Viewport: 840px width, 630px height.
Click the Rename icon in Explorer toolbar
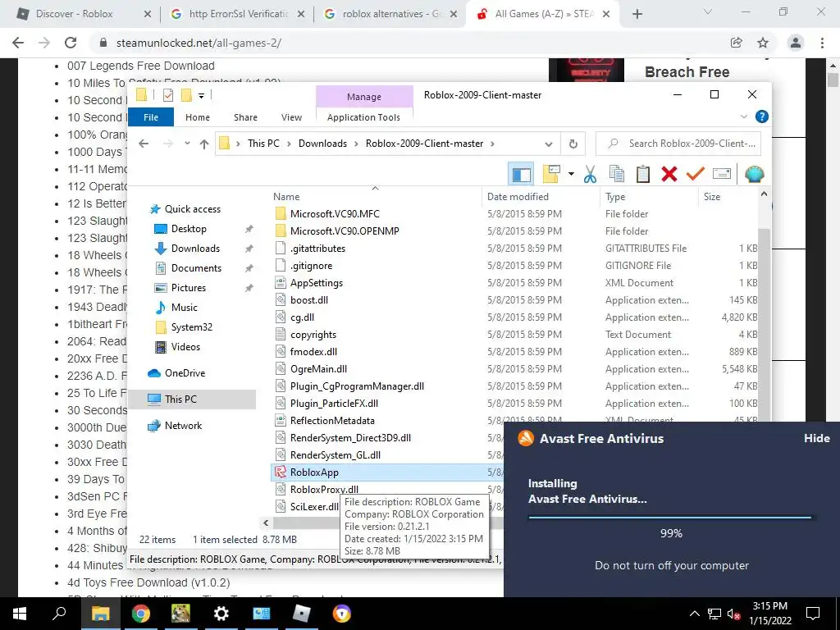coord(722,174)
